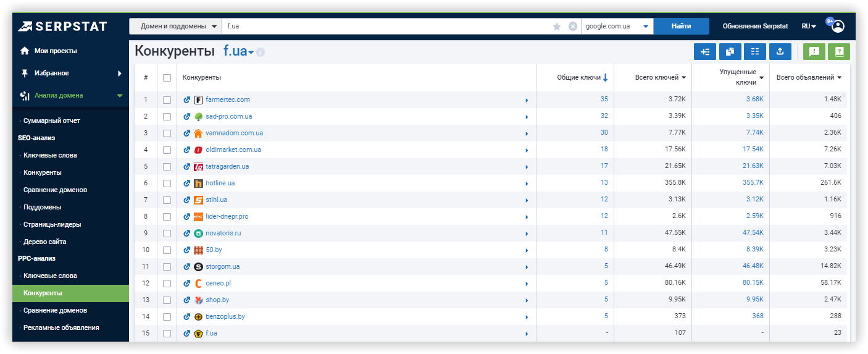The width and height of the screenshot is (868, 354).
Task: Open external link icon for stihl.ua
Action: click(187, 200)
